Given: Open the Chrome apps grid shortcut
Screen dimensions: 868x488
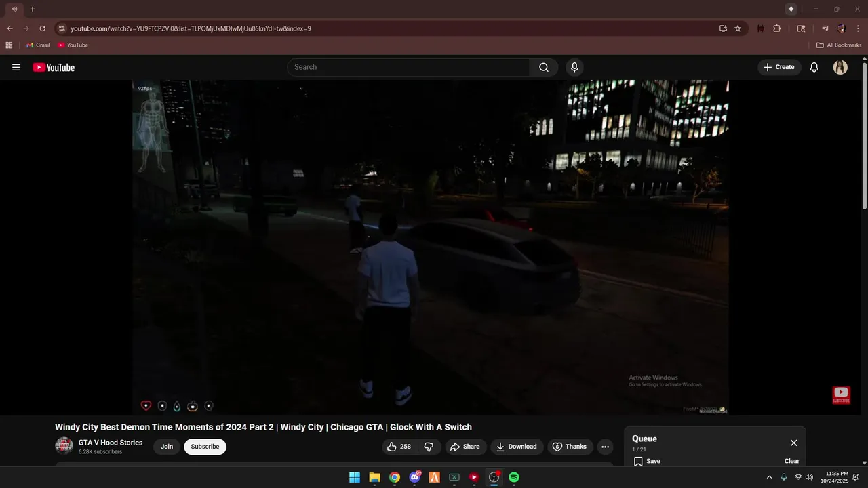Looking at the screenshot, I should click(9, 45).
